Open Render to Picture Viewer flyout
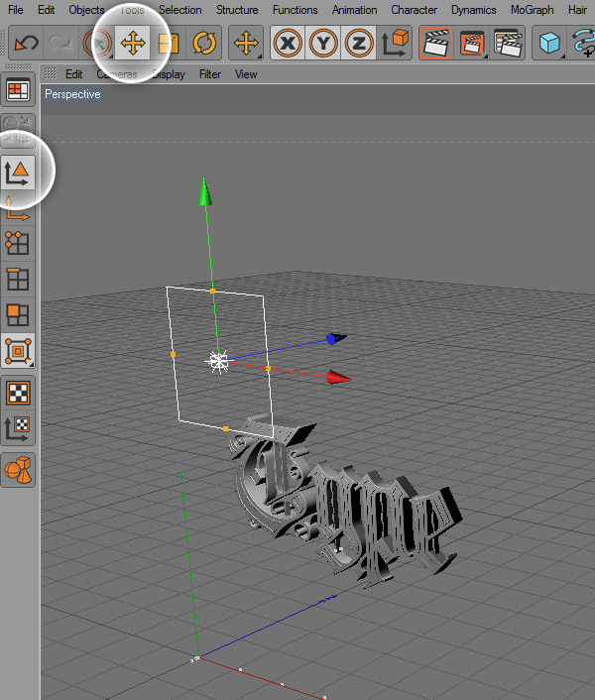Screen dimensions: 595x700 [x=471, y=43]
